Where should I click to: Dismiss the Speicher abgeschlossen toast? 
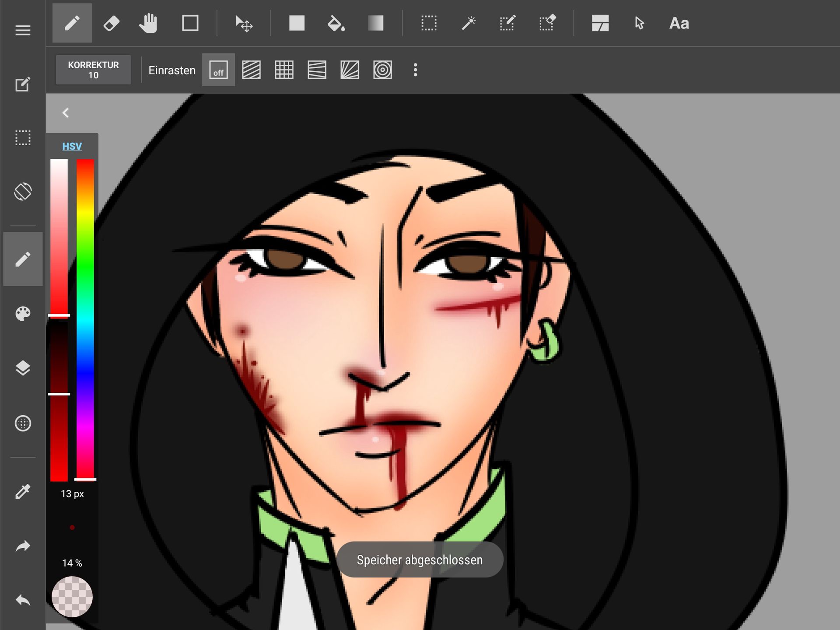point(420,560)
